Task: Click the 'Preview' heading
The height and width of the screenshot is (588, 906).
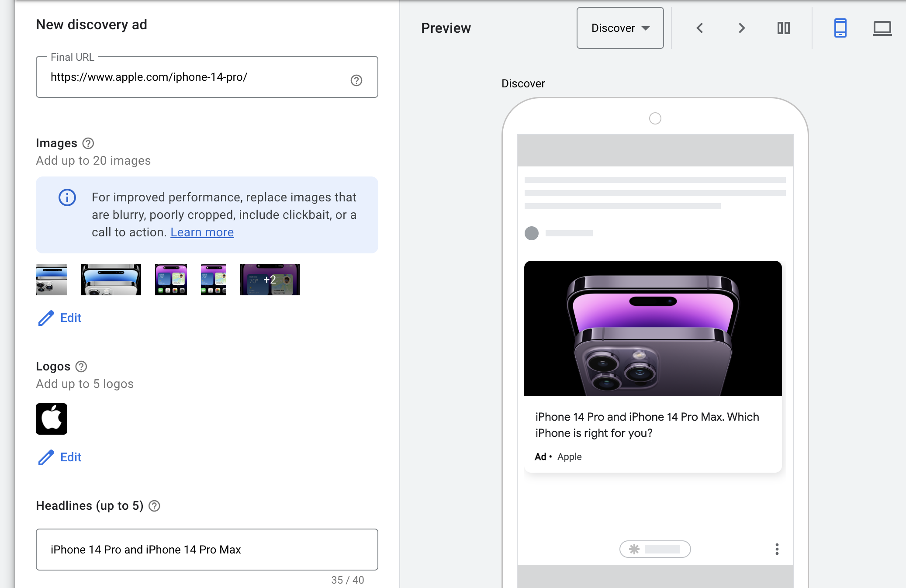Action: 446,28
